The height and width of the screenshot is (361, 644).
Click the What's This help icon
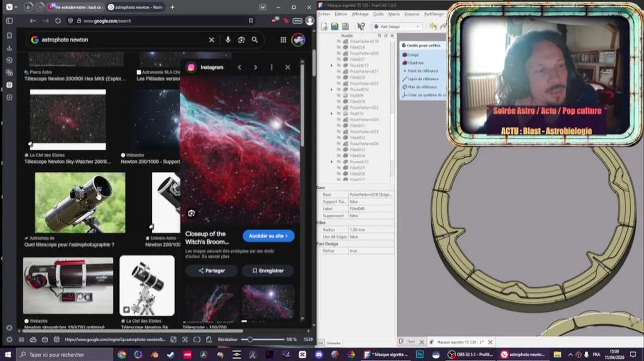click(x=361, y=26)
